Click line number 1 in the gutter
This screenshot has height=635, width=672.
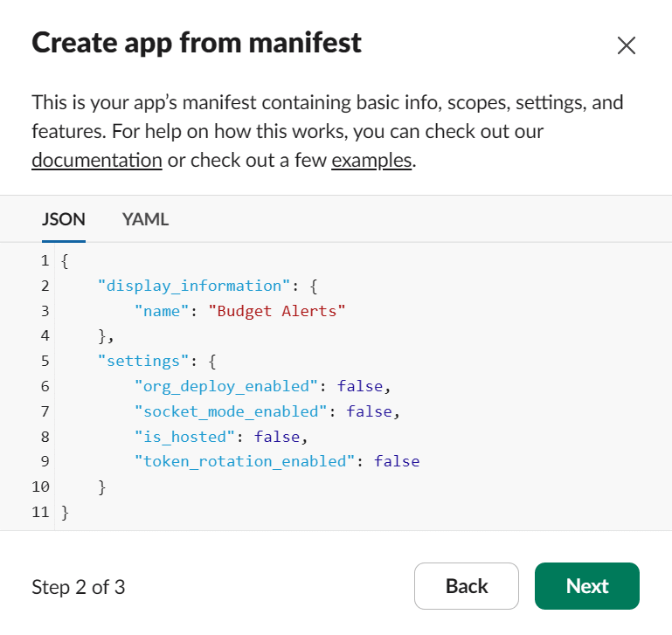[x=45, y=260]
